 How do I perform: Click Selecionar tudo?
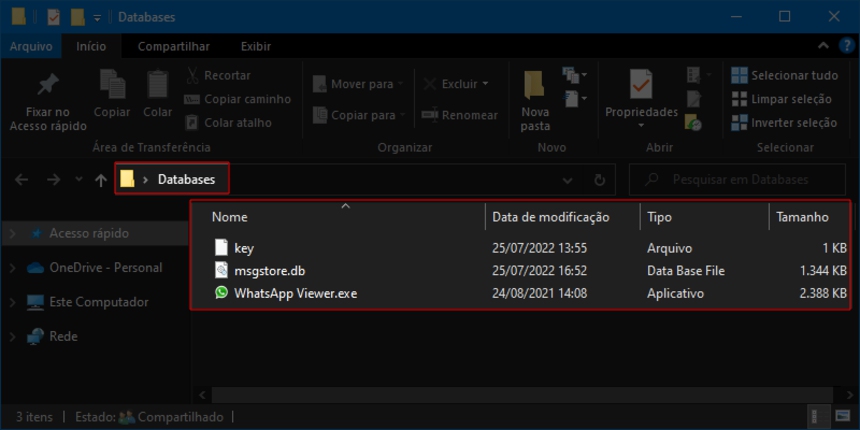(785, 75)
